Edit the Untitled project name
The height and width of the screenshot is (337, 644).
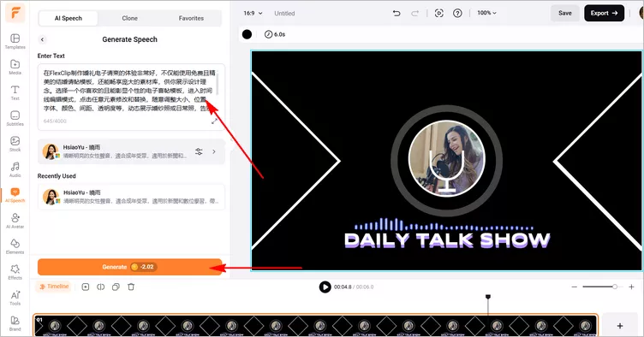point(284,13)
